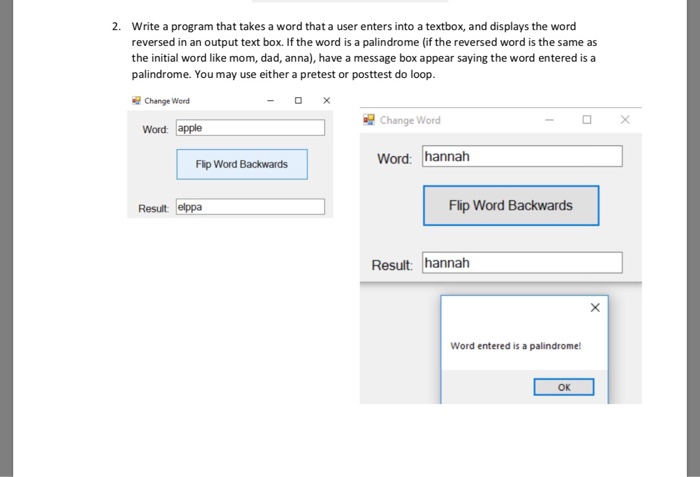Close the palindrome message box with X
700x477 pixels.
coord(595,308)
